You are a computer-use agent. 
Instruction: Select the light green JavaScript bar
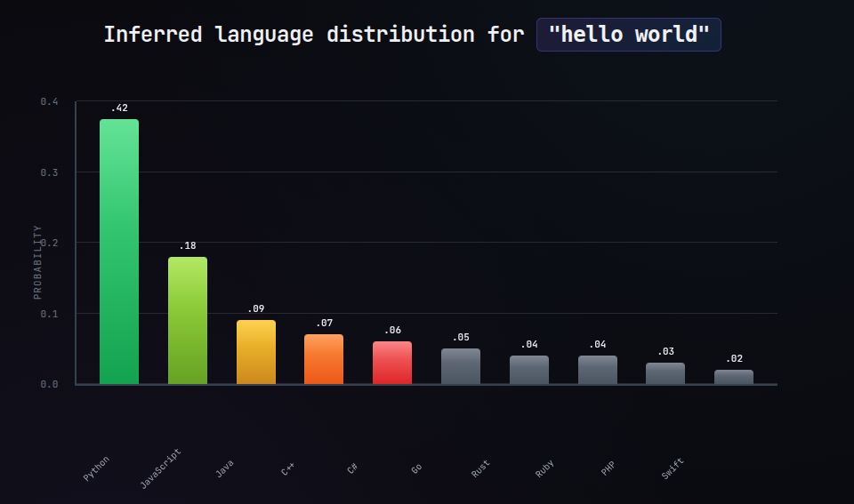click(188, 321)
